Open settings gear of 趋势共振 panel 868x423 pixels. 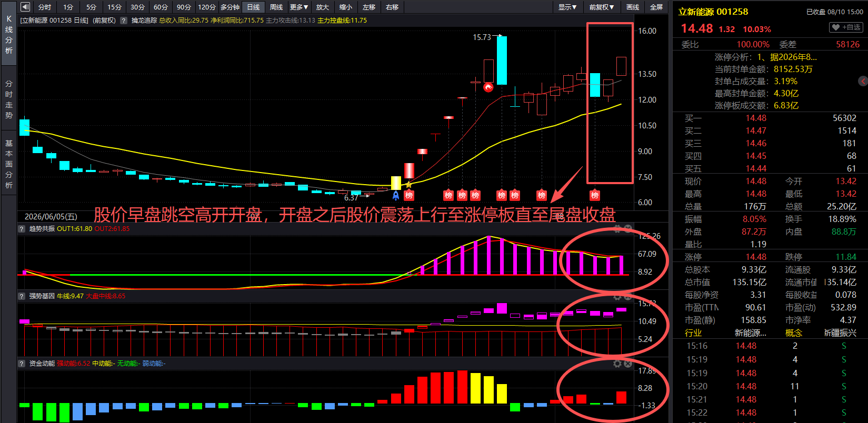coord(617,229)
